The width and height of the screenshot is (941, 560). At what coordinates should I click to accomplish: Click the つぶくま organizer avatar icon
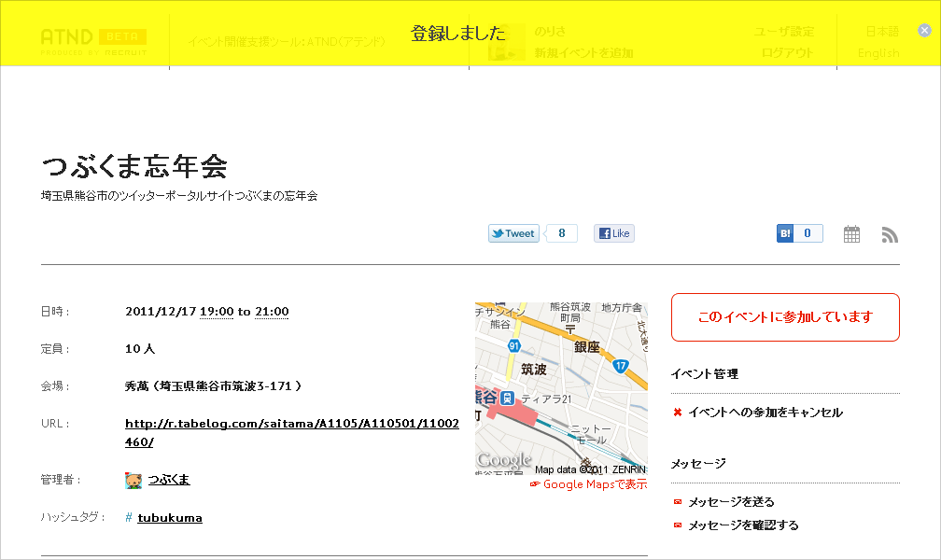[133, 480]
